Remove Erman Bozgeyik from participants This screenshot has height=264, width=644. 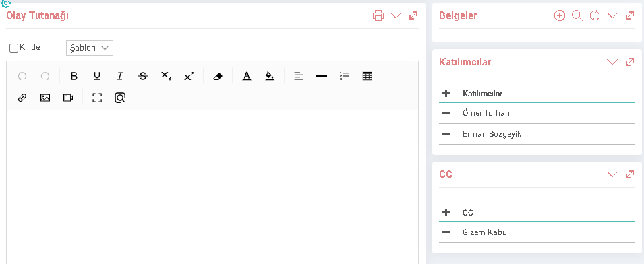[x=446, y=134]
